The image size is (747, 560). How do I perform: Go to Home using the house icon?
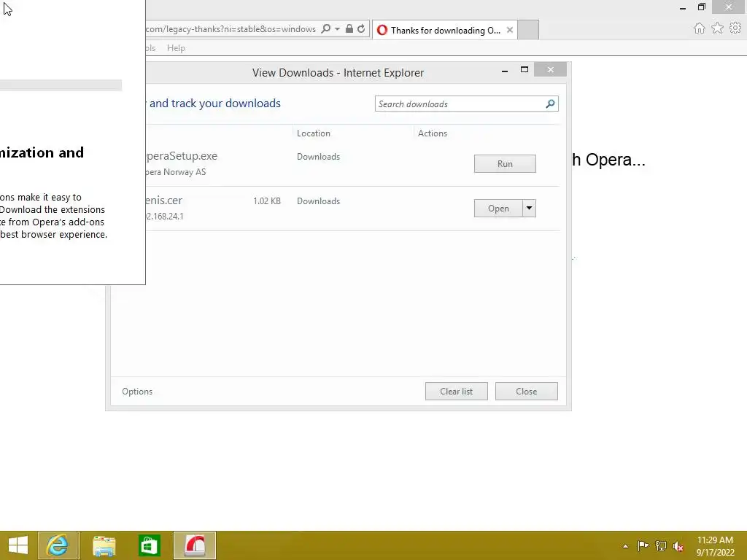point(700,28)
